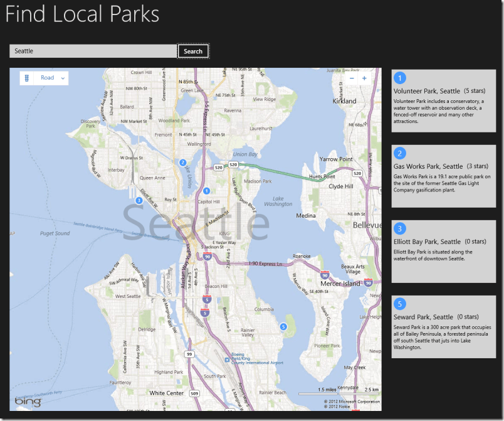
Task: Toggle traffic view using the map style icon
Action: click(25, 78)
